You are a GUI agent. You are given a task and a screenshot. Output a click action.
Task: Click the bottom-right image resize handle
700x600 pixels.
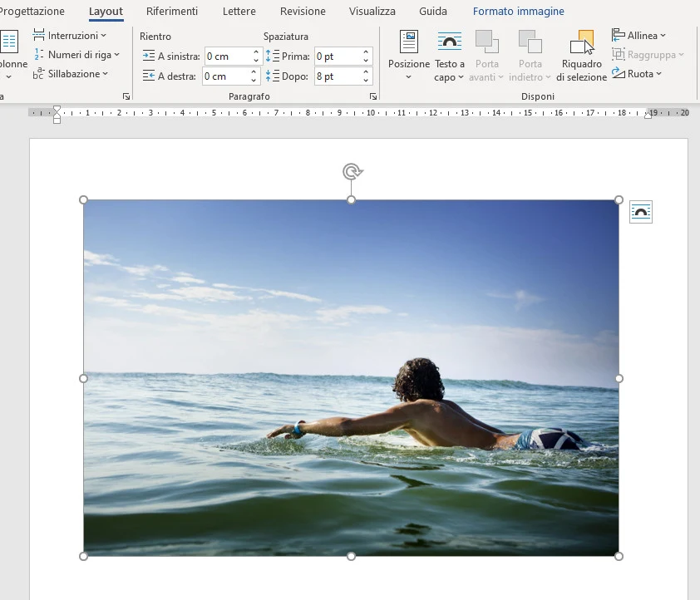[619, 556]
